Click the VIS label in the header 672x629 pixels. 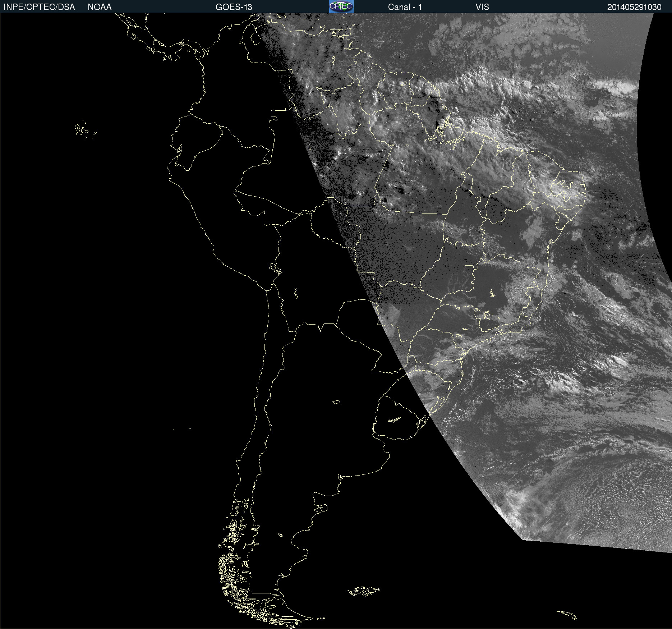click(x=482, y=7)
